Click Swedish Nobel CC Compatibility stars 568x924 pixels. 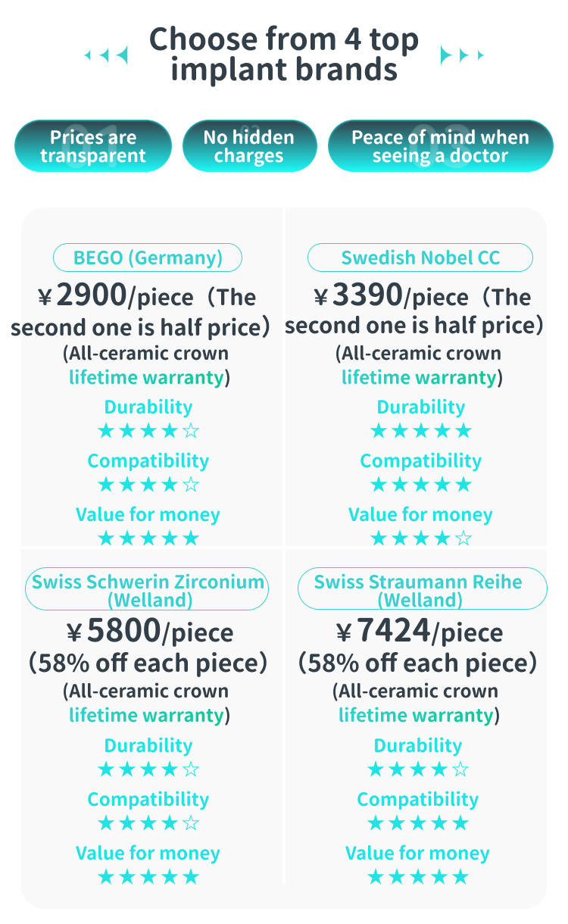click(x=420, y=485)
